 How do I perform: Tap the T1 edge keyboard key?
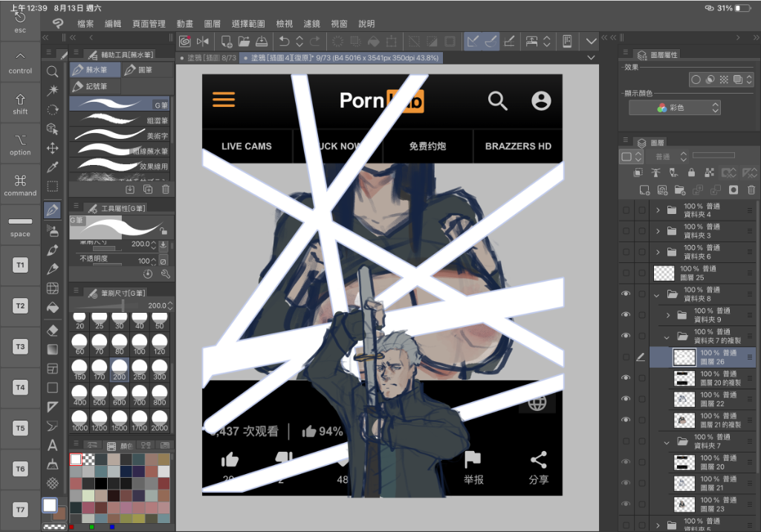tap(20, 265)
